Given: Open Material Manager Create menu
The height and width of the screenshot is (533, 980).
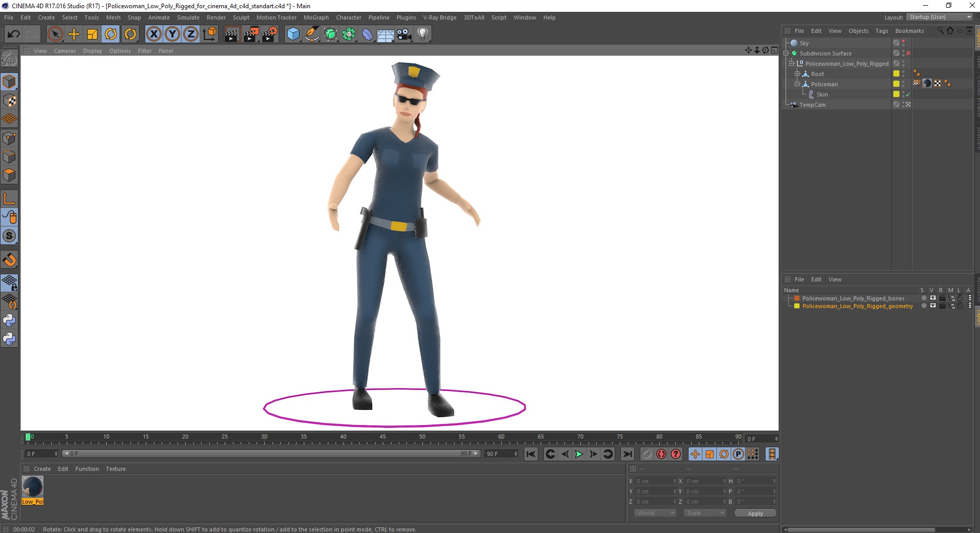Looking at the screenshot, I should coord(42,469).
